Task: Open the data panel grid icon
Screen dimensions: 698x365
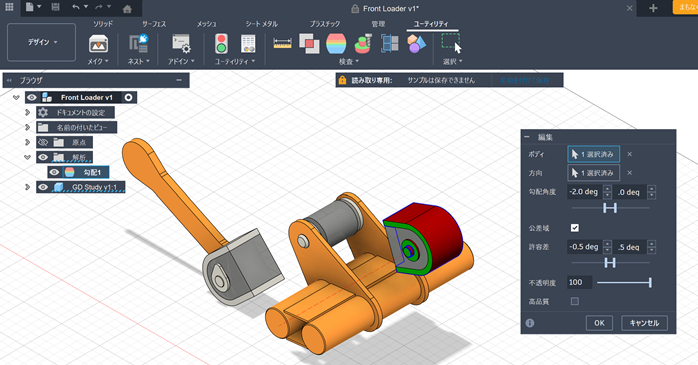Action: pos(9,7)
